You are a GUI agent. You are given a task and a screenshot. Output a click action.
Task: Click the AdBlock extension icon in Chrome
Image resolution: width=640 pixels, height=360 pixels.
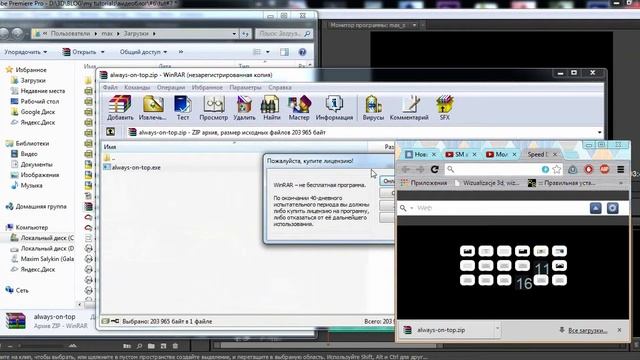[604, 169]
